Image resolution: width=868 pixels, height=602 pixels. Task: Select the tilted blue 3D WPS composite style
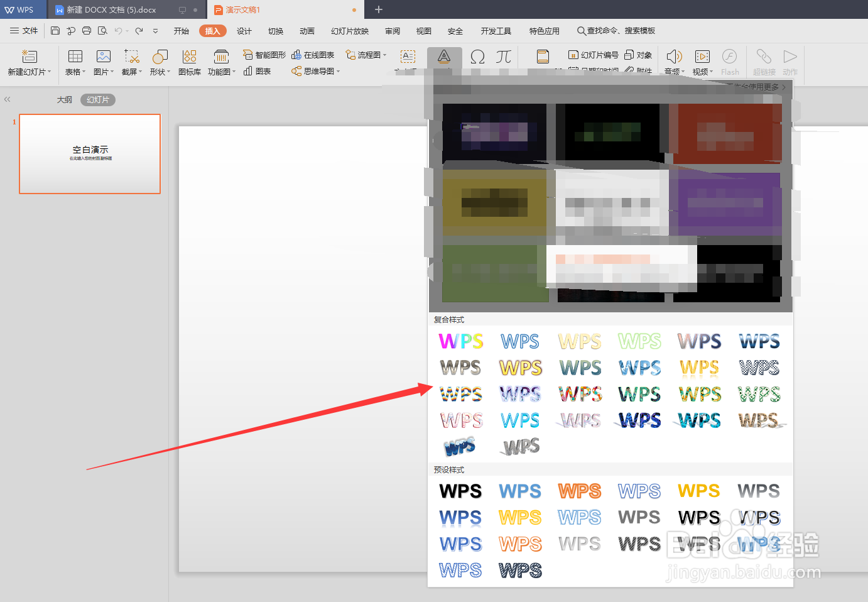pyautogui.click(x=460, y=446)
